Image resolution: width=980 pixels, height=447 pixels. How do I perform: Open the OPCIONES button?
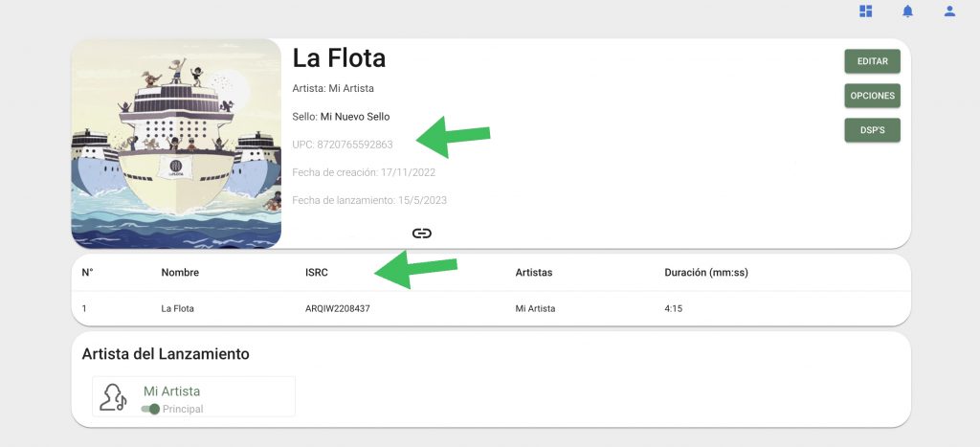pos(873,96)
